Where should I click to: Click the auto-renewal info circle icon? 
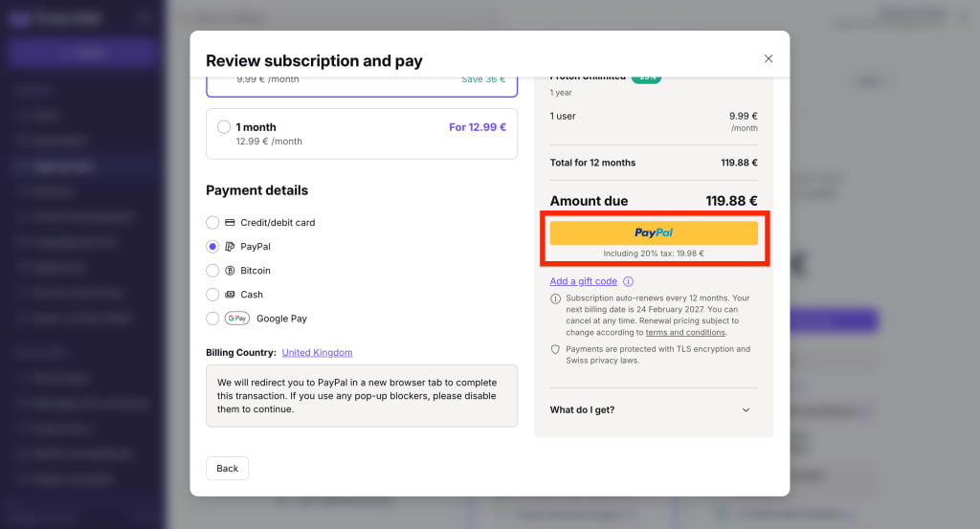pos(555,298)
